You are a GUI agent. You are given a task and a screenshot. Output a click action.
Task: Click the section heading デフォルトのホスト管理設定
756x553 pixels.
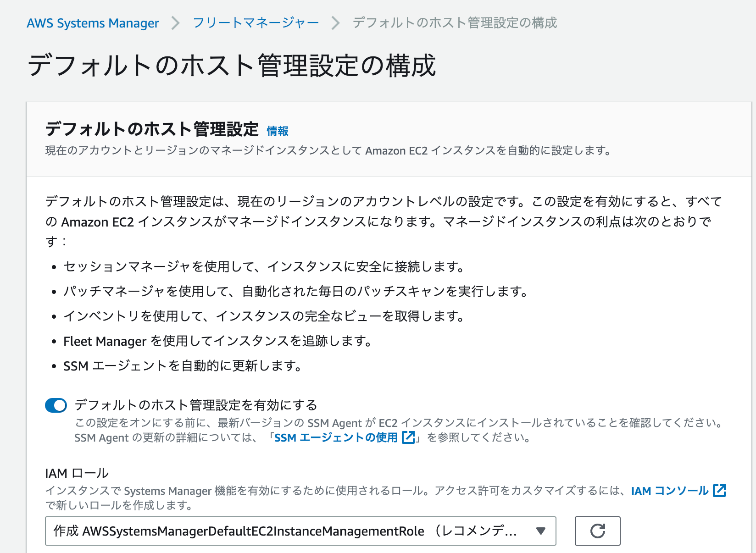[152, 129]
